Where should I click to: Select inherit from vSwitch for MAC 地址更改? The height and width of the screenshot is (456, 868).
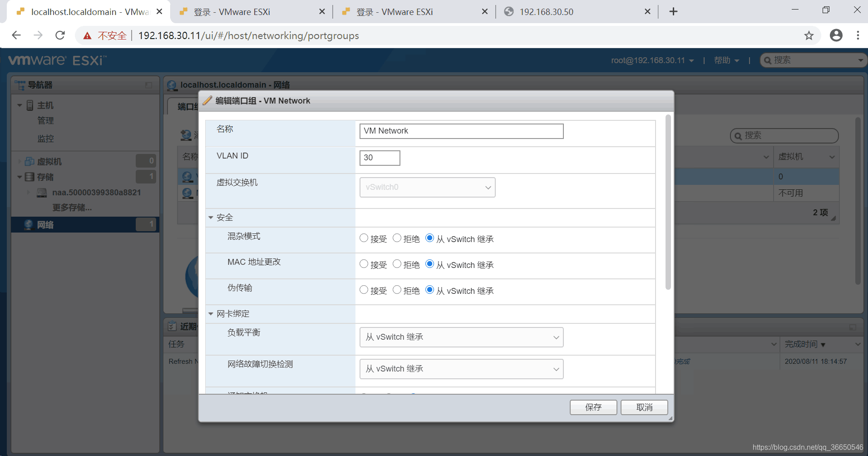pos(429,264)
